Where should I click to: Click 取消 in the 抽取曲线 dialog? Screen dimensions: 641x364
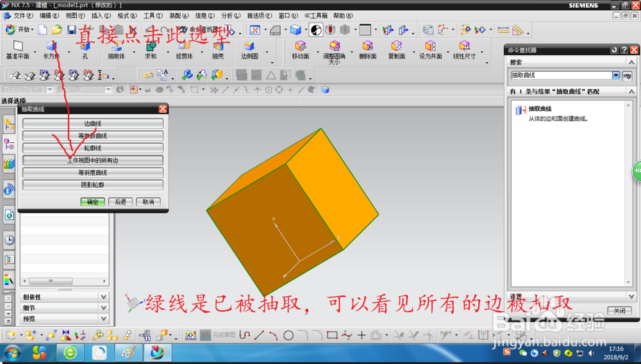(x=148, y=202)
